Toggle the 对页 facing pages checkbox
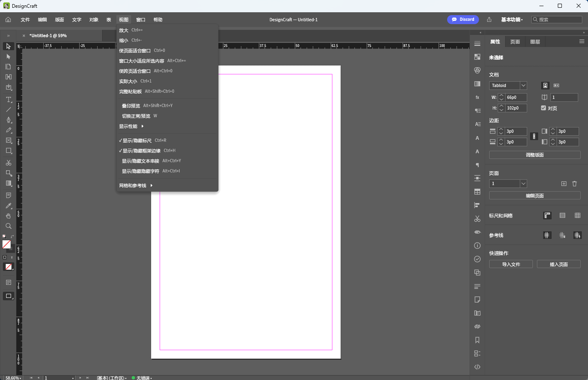Image resolution: width=588 pixels, height=380 pixels. point(543,108)
